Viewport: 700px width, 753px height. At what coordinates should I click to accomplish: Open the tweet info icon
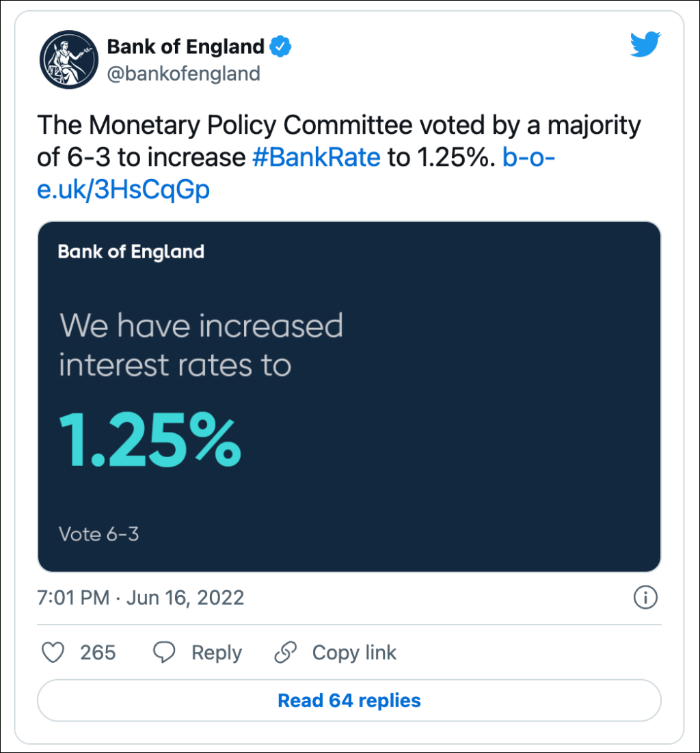point(645,598)
